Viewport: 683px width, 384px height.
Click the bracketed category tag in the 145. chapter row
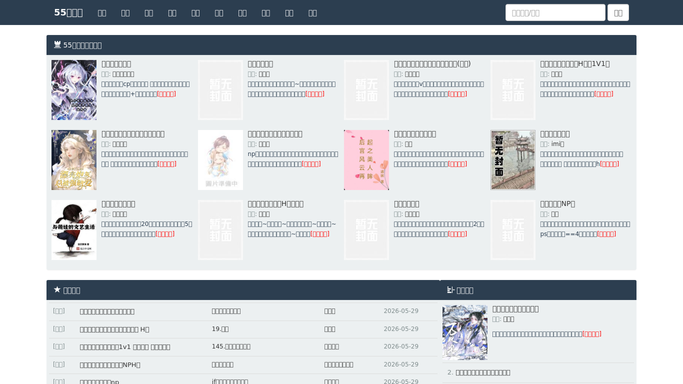(x=59, y=347)
